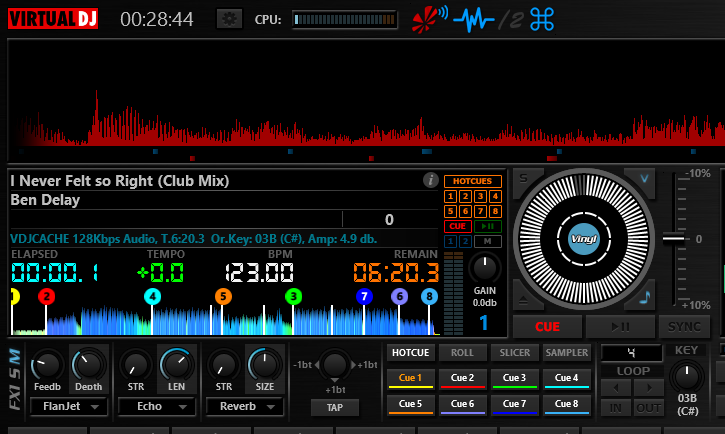Select the ROLL pad mode tab

[462, 352]
